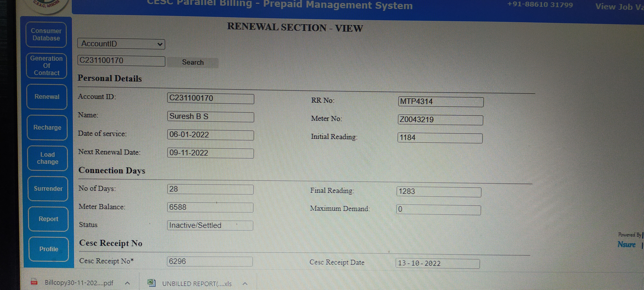
Task: Click the Cesc Receipt Date field
Action: point(437,263)
